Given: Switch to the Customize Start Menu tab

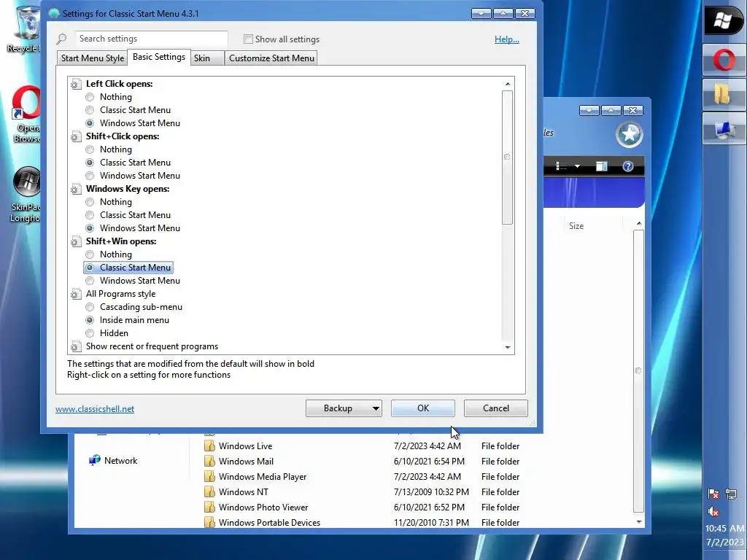Looking at the screenshot, I should pyautogui.click(x=271, y=58).
